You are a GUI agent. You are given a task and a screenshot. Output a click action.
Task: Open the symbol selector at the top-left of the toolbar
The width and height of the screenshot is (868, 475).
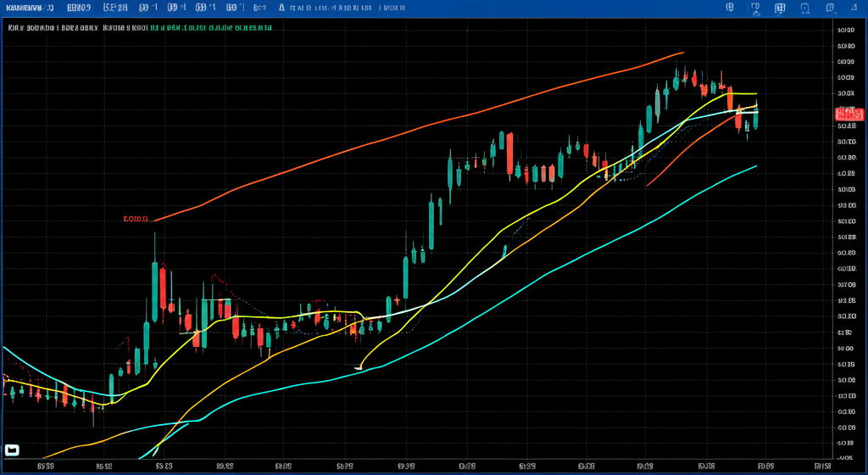(26, 8)
